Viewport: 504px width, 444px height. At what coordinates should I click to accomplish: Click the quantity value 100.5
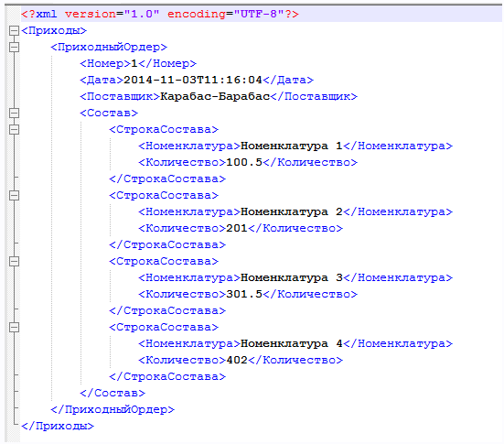pyautogui.click(x=244, y=162)
